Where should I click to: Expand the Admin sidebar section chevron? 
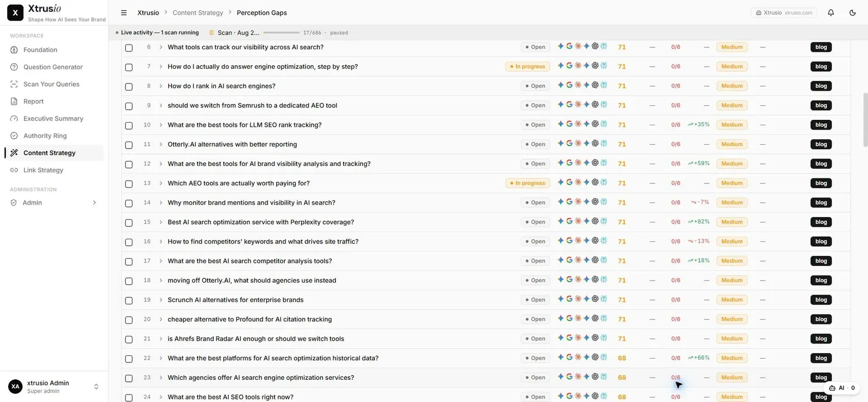(94, 203)
